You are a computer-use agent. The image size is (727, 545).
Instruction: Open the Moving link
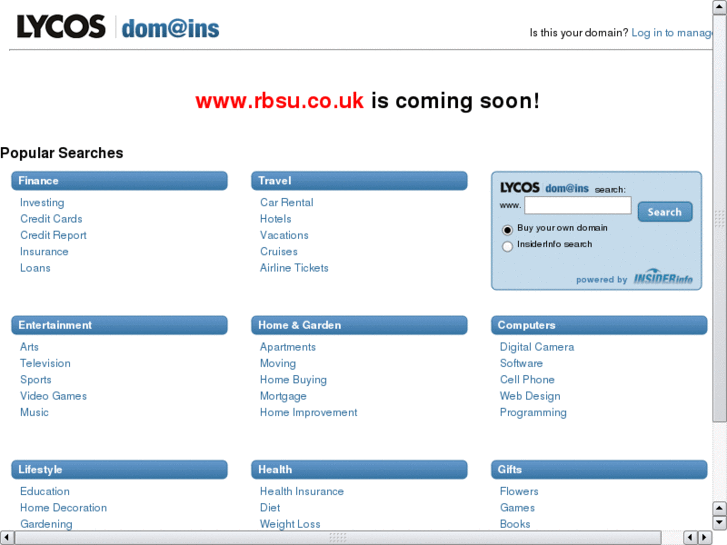pyautogui.click(x=278, y=364)
